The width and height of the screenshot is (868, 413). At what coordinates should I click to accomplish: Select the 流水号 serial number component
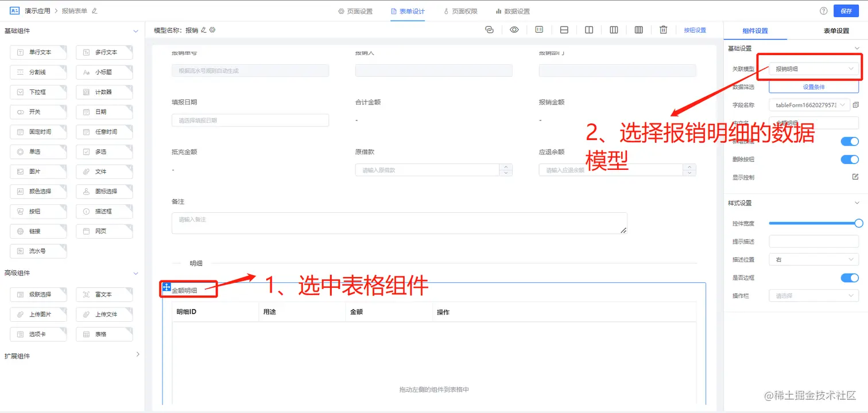point(38,251)
